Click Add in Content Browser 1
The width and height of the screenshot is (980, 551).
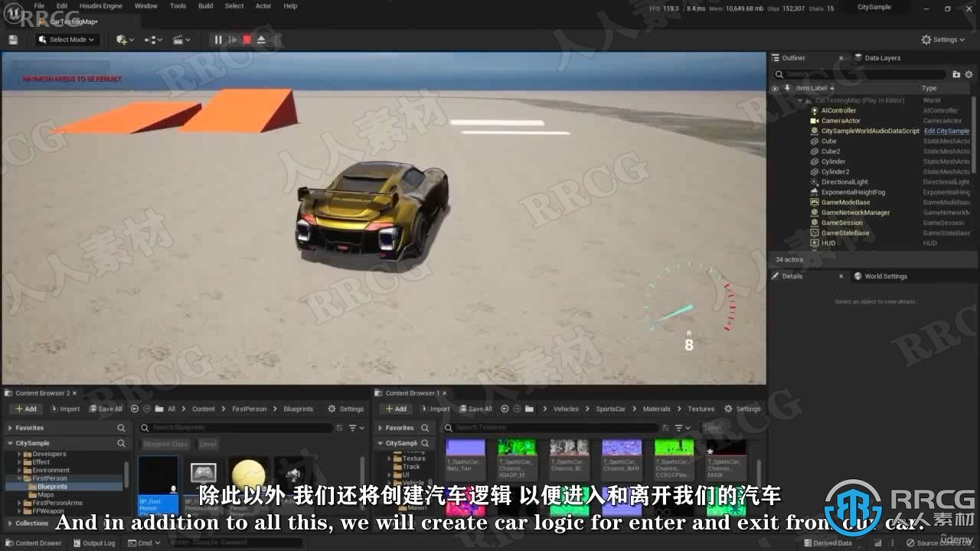click(395, 409)
